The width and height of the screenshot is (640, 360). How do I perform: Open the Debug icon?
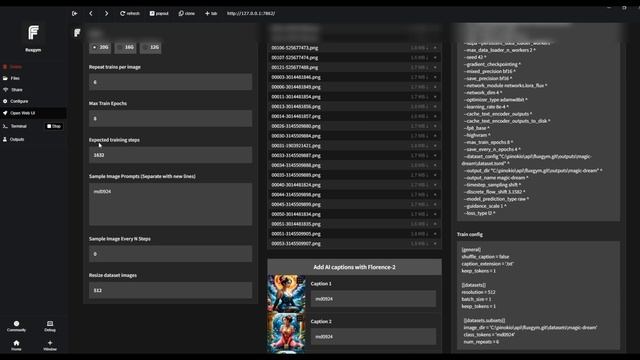click(x=50, y=326)
